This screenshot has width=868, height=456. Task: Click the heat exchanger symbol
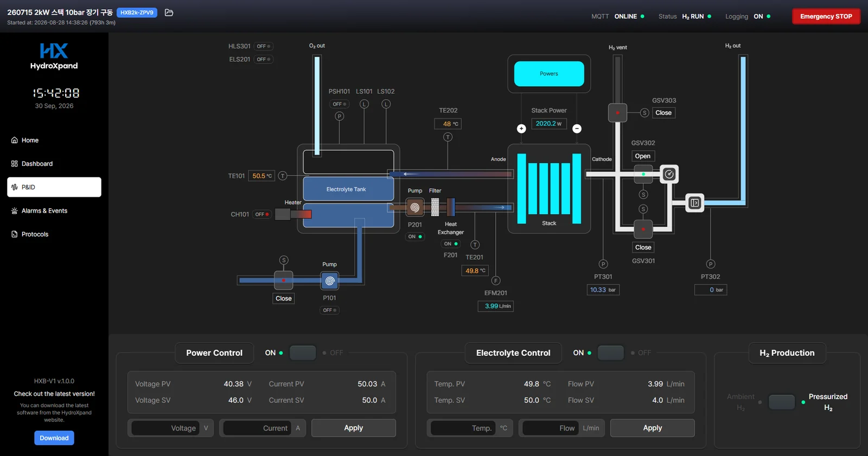click(x=451, y=207)
